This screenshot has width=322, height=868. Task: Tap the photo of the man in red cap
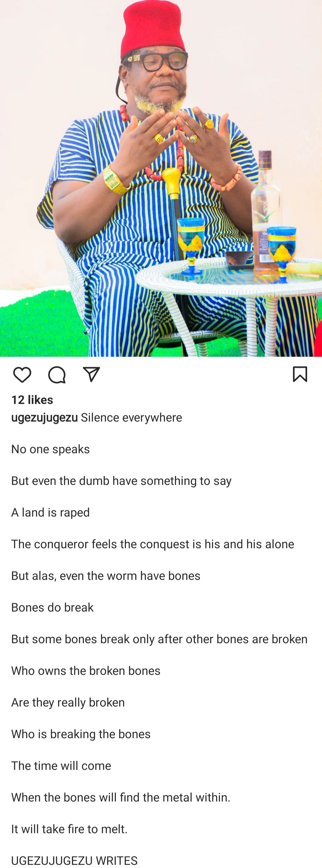coord(161,178)
